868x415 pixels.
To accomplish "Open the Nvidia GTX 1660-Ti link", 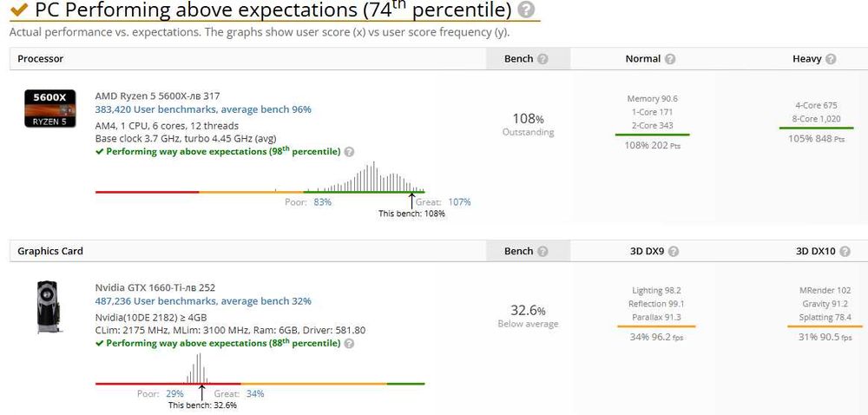I will point(153,287).
